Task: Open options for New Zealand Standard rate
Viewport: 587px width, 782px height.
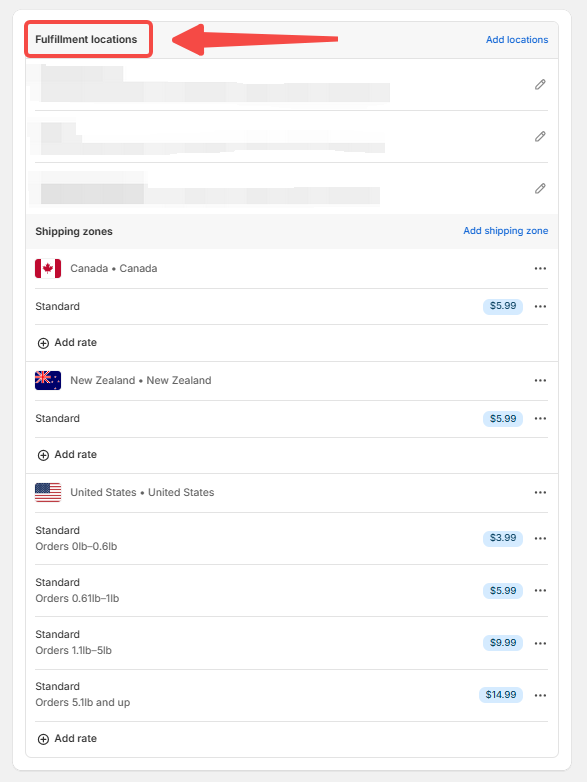Action: point(540,418)
